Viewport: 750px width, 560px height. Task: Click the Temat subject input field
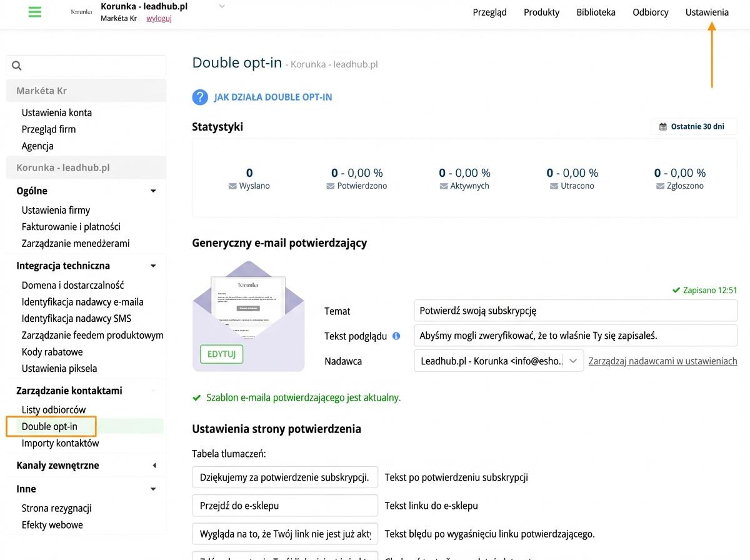pos(576,311)
